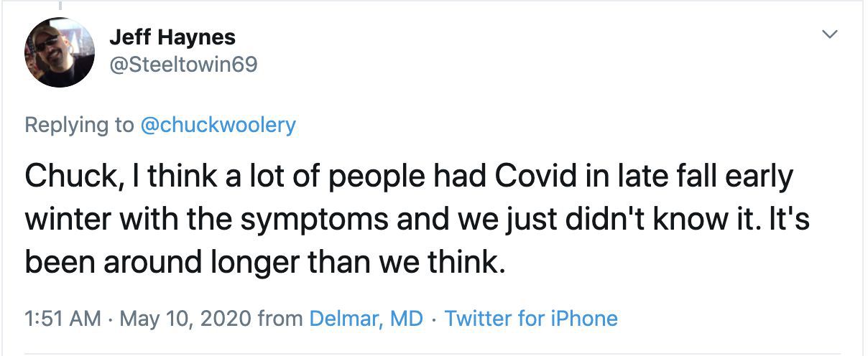Open the tweet options chevron menu
This screenshot has width=868, height=356.
(831, 34)
